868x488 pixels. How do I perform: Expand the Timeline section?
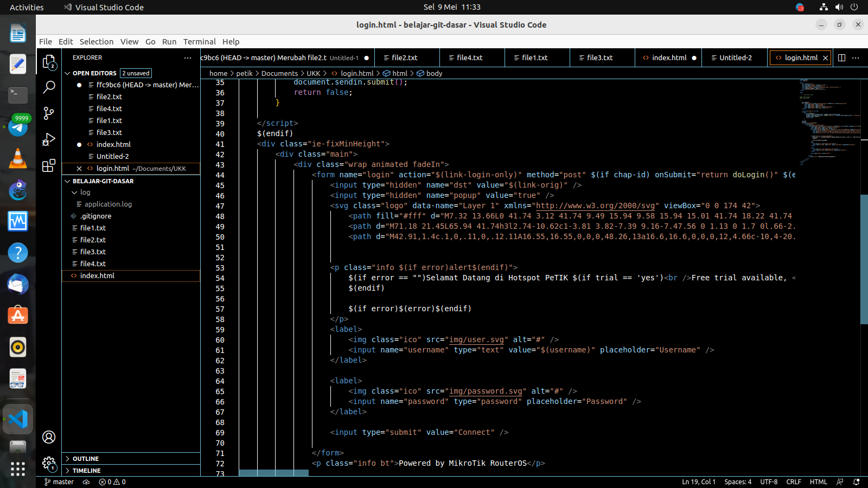click(131, 471)
